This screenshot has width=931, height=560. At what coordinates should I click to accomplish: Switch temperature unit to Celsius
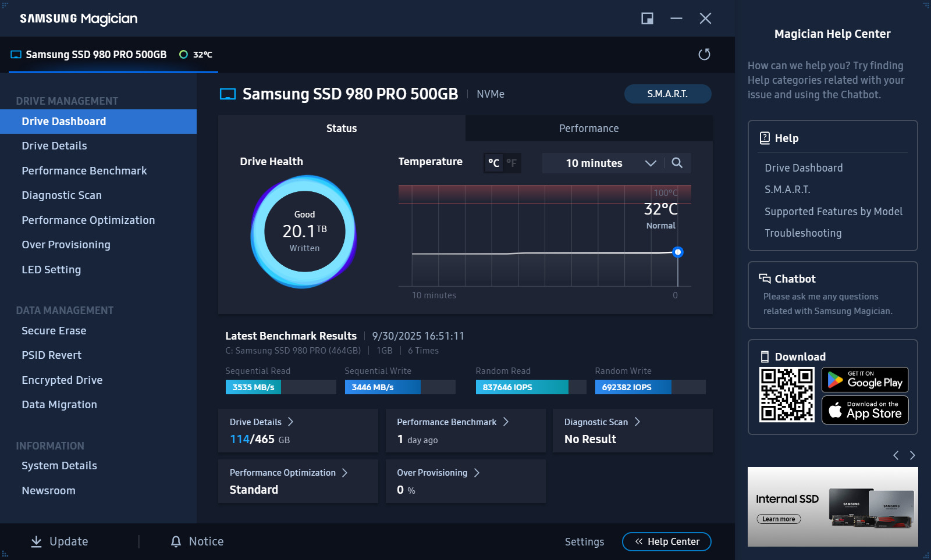coord(493,163)
